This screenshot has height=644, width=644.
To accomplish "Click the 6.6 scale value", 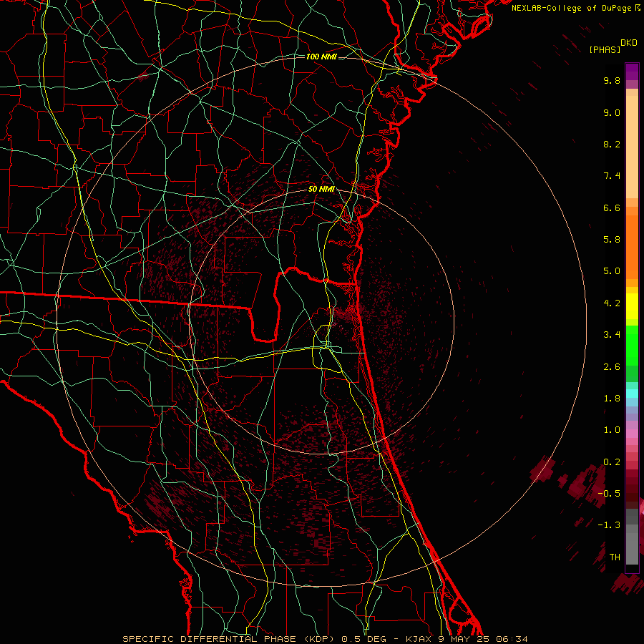I will coord(612,208).
